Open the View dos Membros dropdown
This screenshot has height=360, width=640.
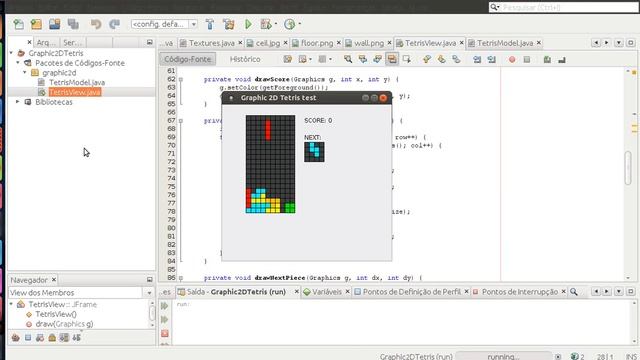149,293
